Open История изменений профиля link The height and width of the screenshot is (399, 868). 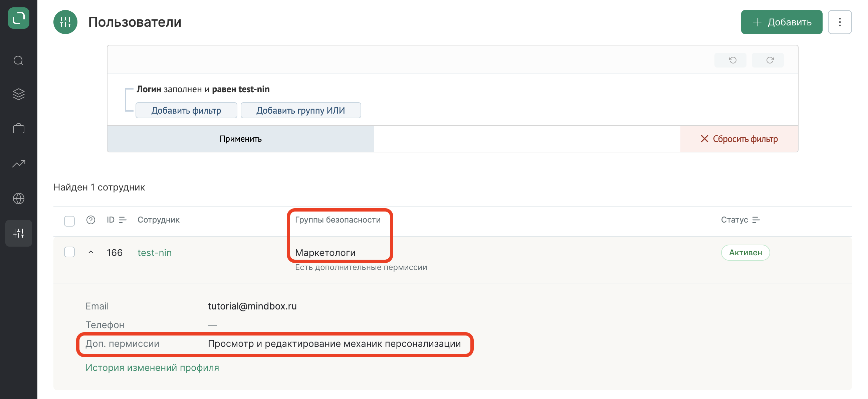click(152, 368)
